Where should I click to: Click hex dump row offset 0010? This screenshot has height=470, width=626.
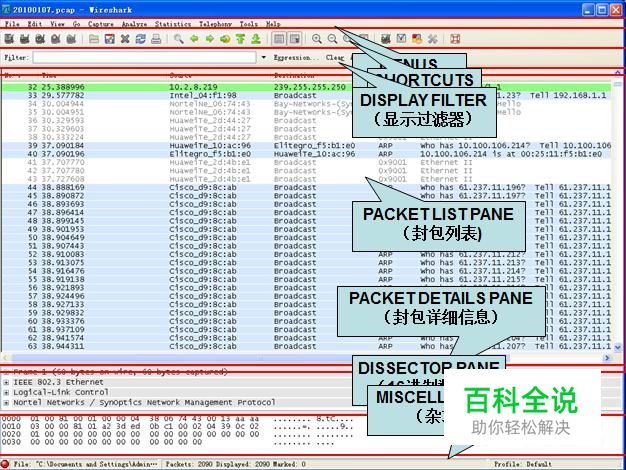coord(178,426)
